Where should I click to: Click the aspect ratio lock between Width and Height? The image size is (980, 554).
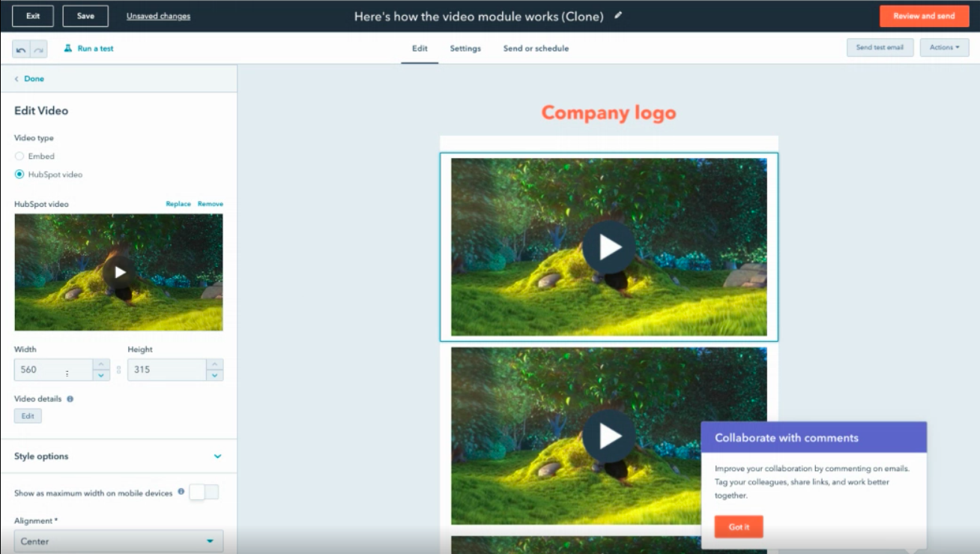[x=118, y=370]
